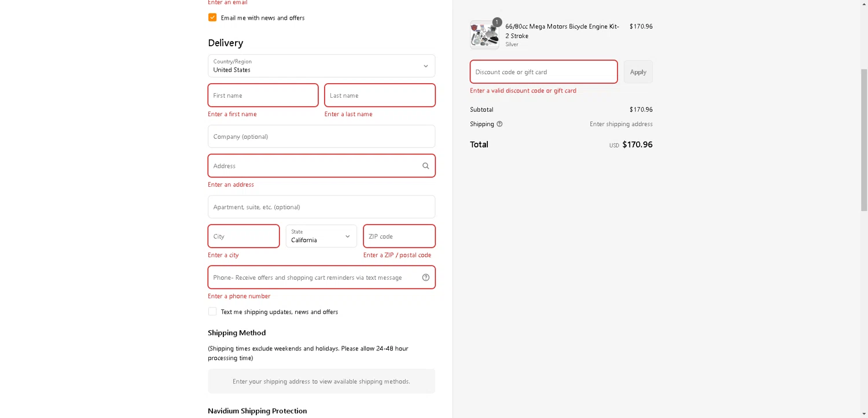The height and width of the screenshot is (418, 868).
Task: Focus the First name field
Action: [263, 95]
